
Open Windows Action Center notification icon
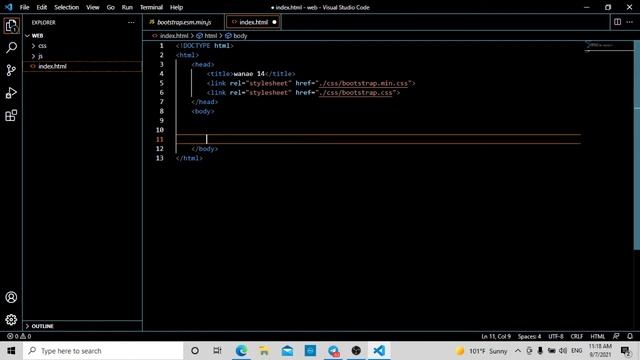[626, 351]
